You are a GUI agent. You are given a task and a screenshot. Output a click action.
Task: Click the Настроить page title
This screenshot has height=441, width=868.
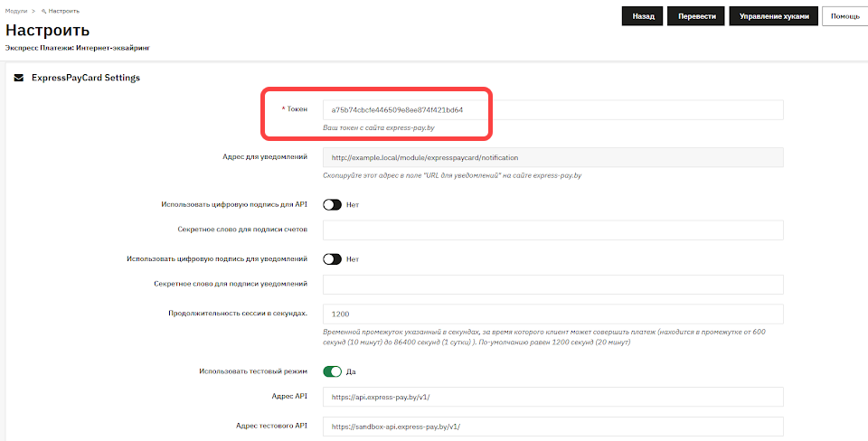point(48,30)
